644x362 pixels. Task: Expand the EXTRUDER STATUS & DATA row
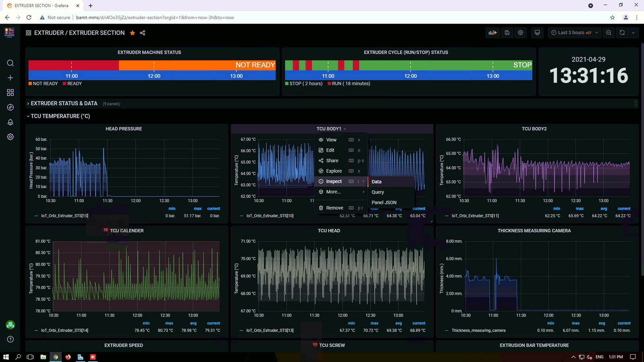pyautogui.click(x=64, y=103)
